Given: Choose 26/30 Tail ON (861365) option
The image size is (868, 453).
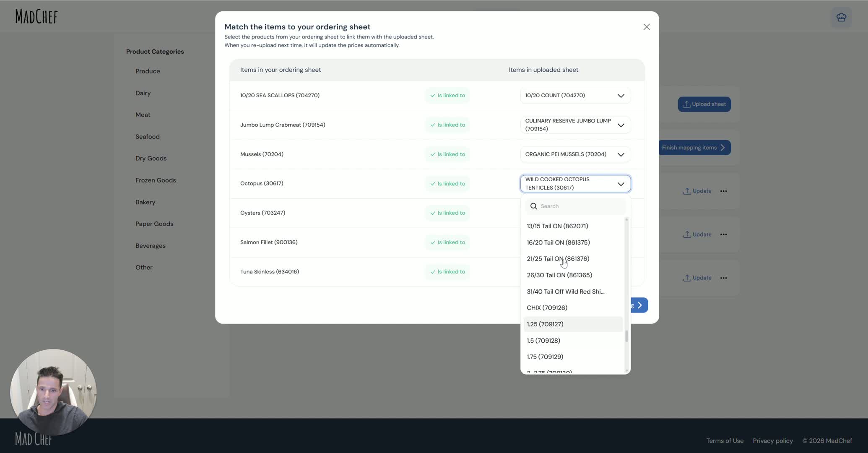Looking at the screenshot, I should (x=573, y=275).
